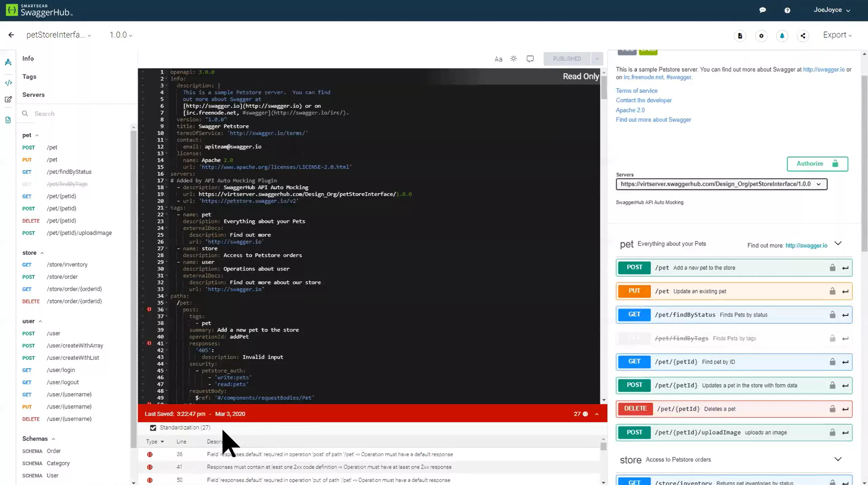Click the font size Aa icon
The height and width of the screenshot is (485, 868).
pos(498,59)
